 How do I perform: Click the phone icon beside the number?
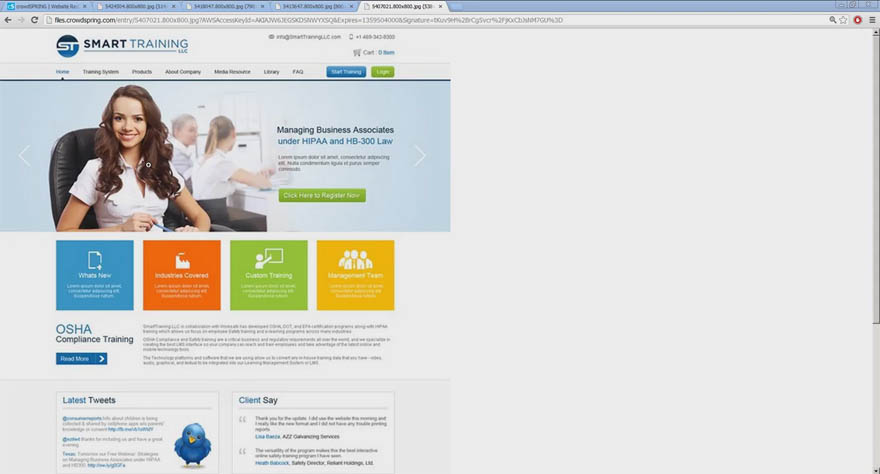coord(351,36)
